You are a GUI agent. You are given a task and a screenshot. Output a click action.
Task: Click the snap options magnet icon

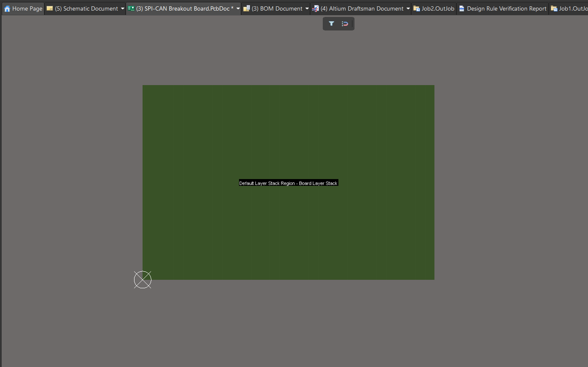point(345,24)
